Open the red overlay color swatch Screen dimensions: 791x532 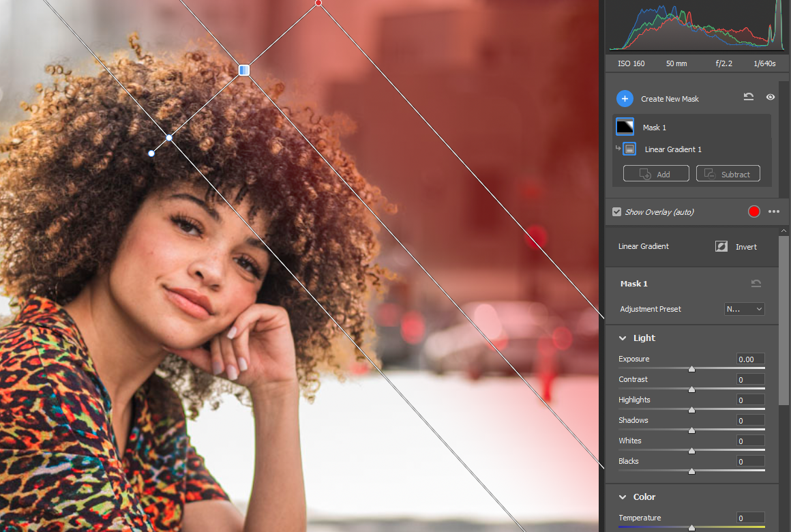(x=753, y=211)
